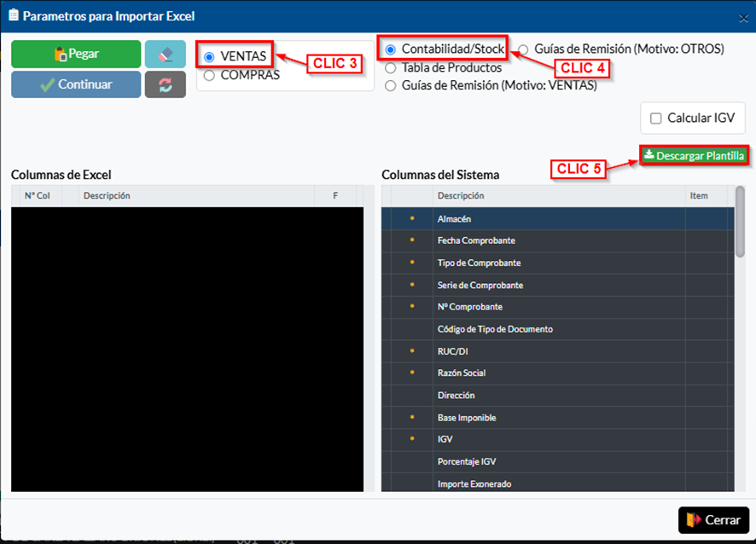
Task: Click the Cerrar button
Action: [x=713, y=519]
